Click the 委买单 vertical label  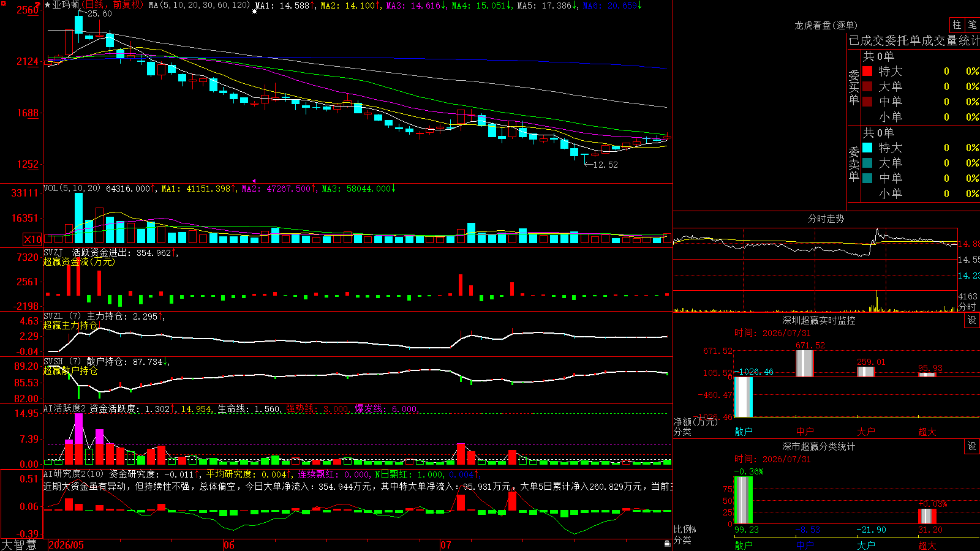coord(854,87)
